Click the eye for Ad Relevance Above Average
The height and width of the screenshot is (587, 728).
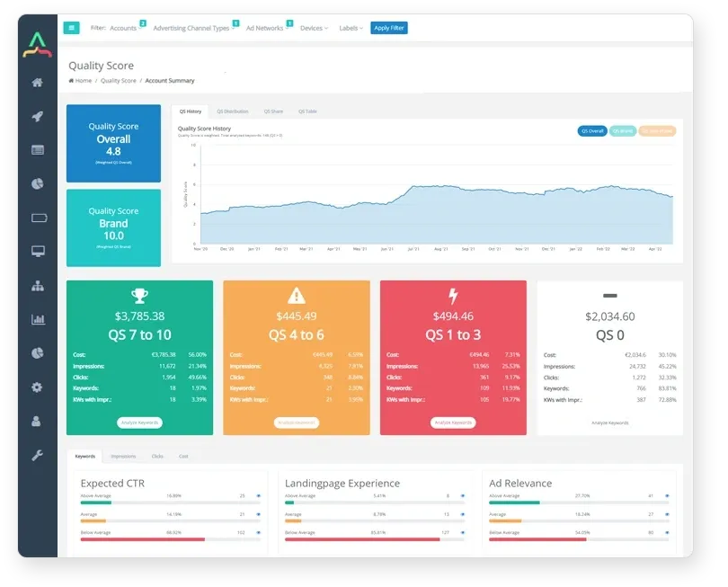click(667, 496)
